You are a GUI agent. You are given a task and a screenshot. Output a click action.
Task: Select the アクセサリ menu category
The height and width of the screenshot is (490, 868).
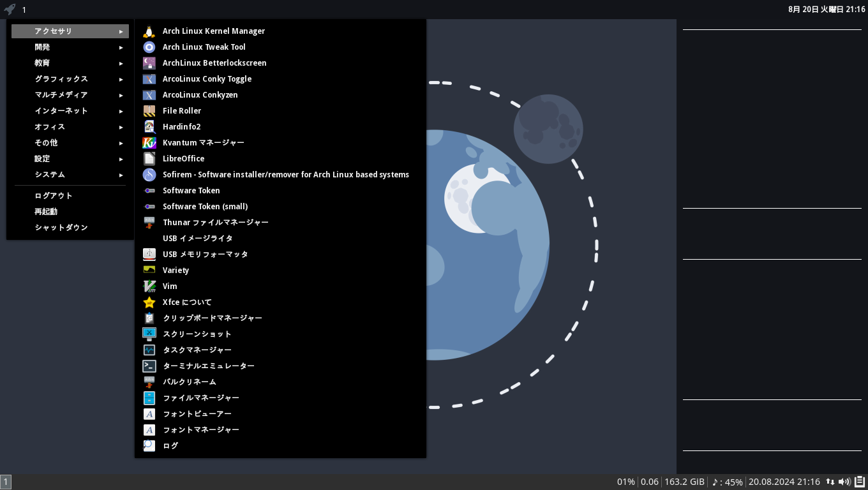pyautogui.click(x=53, y=31)
